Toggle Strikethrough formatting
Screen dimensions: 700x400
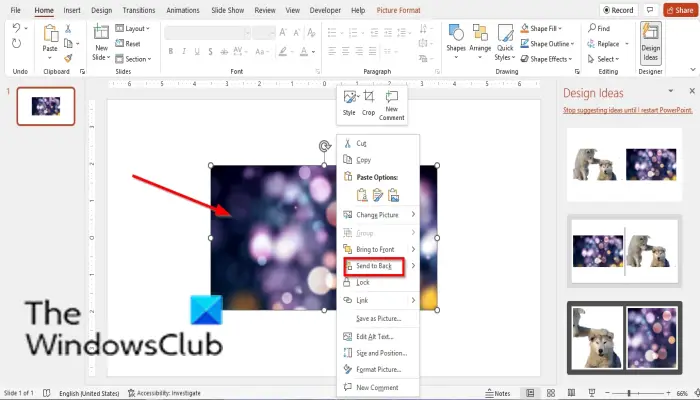pyautogui.click(x=224, y=52)
